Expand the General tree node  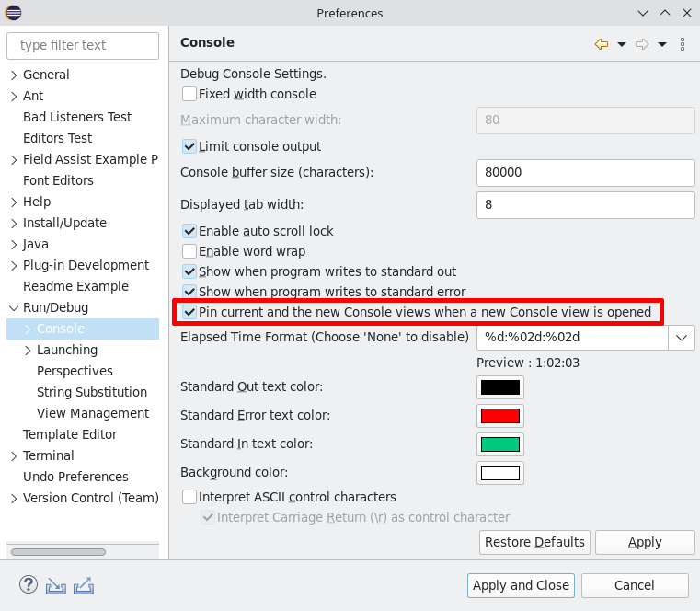pos(14,75)
